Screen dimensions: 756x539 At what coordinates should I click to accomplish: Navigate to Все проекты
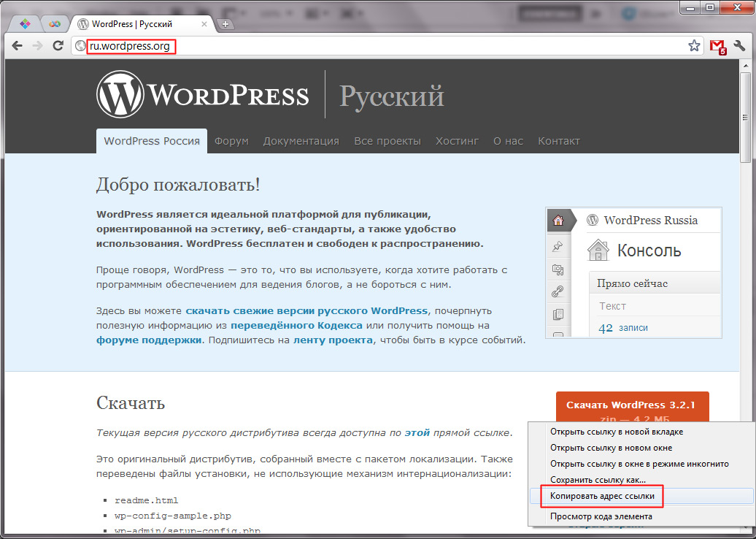[387, 142]
